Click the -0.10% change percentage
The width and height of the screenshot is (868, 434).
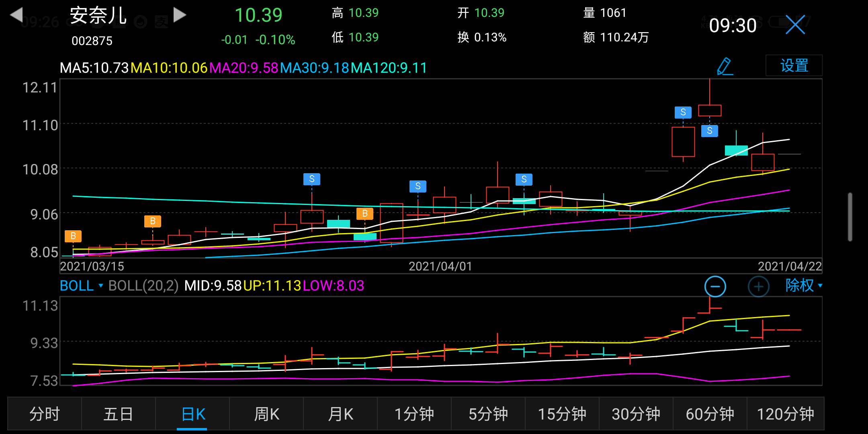[275, 40]
